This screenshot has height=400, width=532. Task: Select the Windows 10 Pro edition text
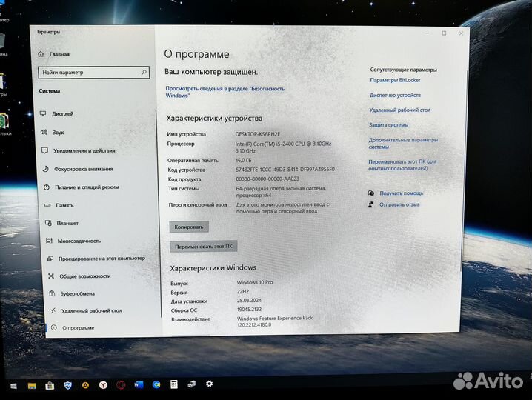point(255,282)
